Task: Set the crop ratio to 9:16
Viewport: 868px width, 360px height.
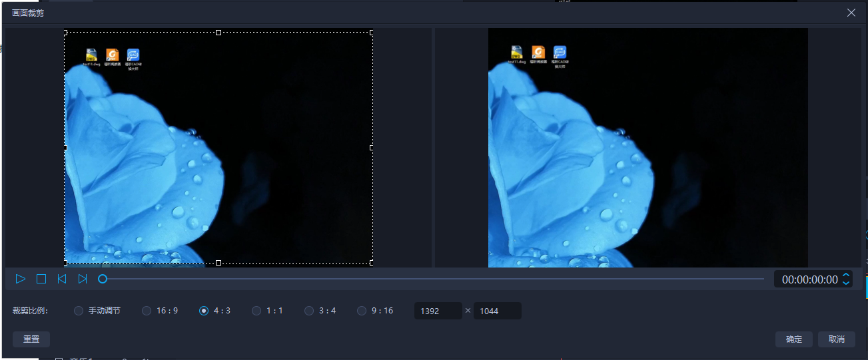Action: click(x=362, y=311)
